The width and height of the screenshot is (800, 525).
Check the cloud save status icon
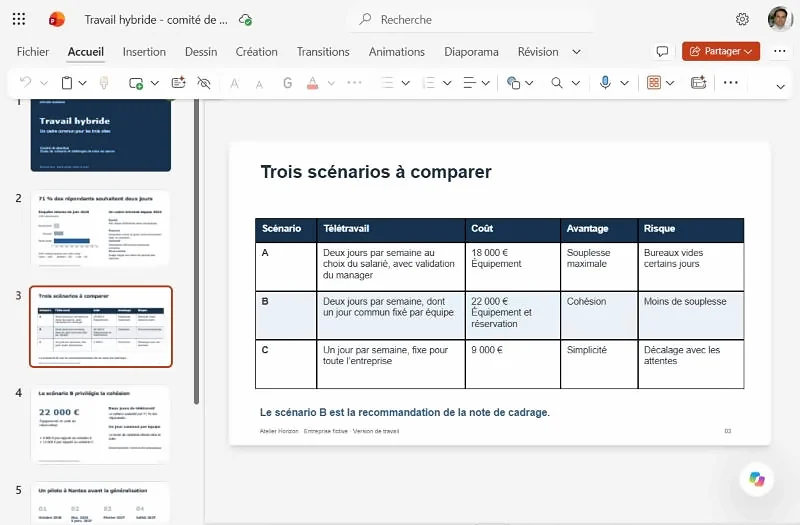[245, 20]
